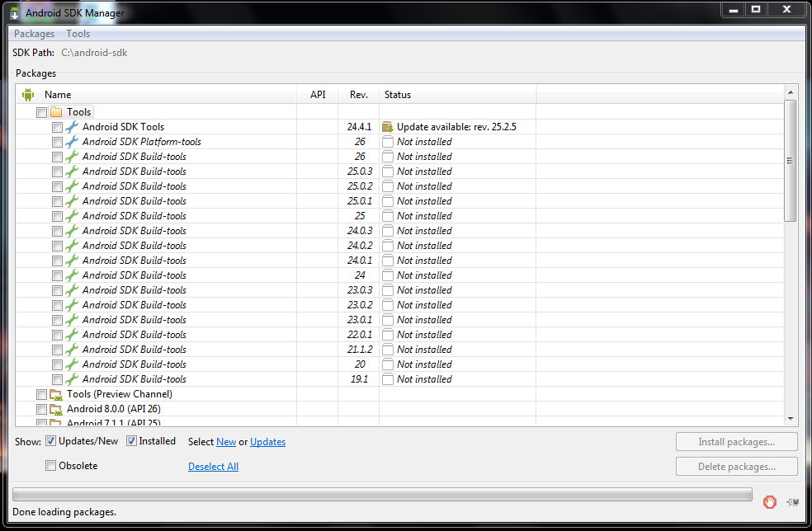Click the green wrench icon for Build-tools 25.0.1
The width and height of the screenshot is (812, 531).
click(x=72, y=201)
